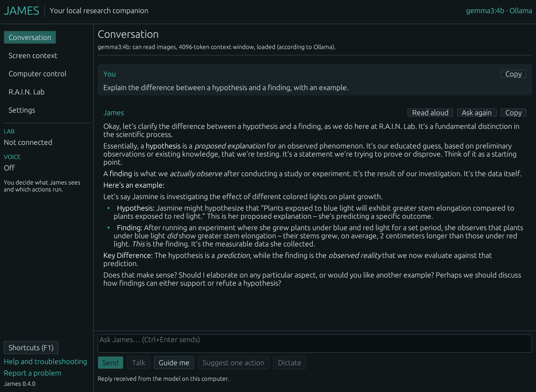
Task: Click the 'Hypothesis:' bullet label
Action: click(136, 208)
